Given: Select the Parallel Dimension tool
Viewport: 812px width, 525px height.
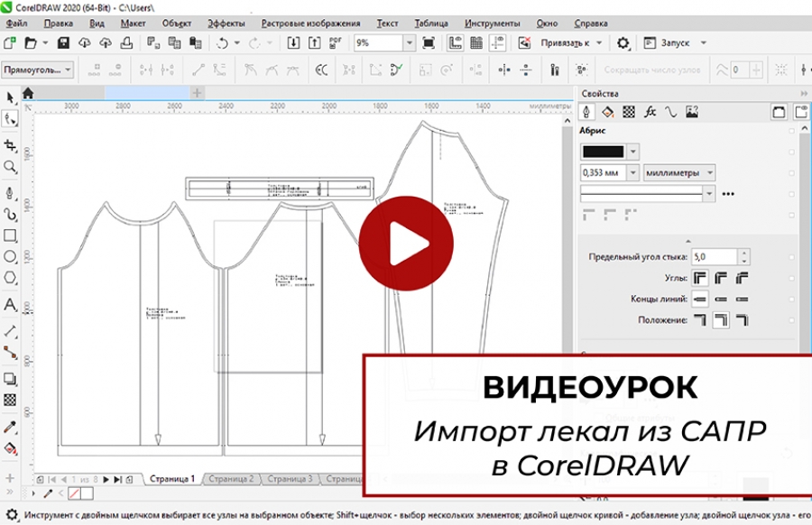Looking at the screenshot, I should click(10, 331).
